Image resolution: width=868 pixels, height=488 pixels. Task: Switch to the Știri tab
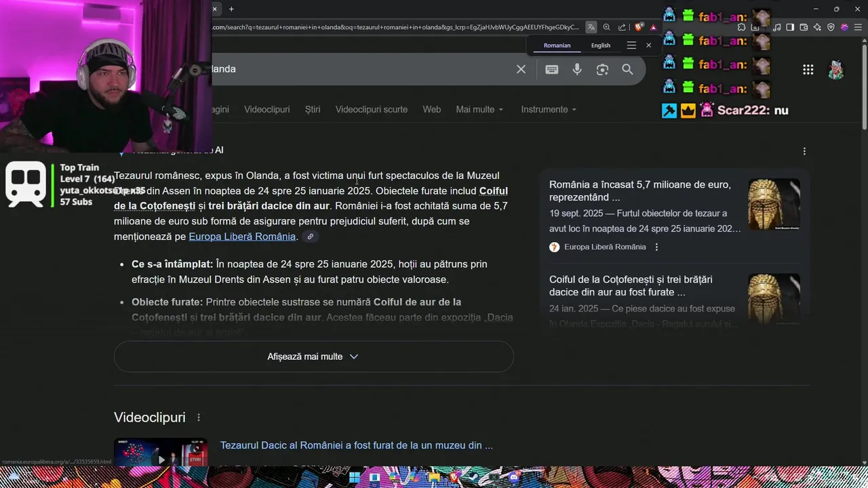click(x=313, y=109)
